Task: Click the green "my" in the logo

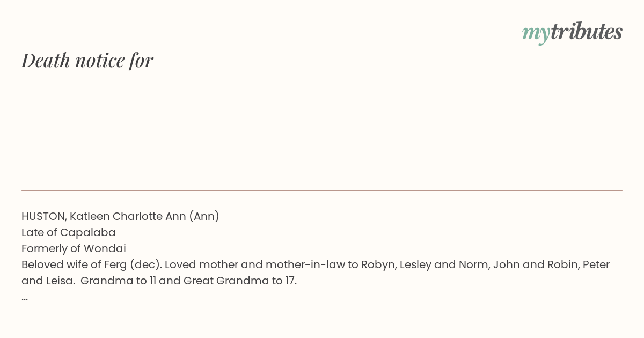Action: (536, 33)
